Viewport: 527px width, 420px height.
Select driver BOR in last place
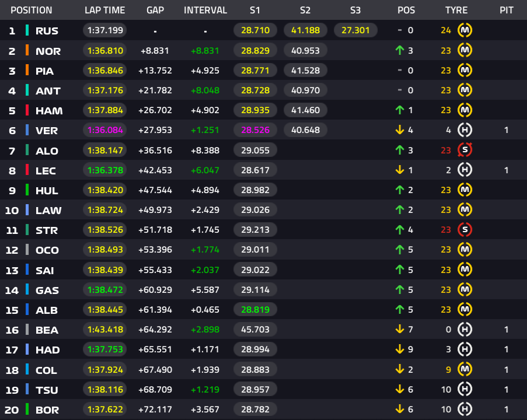(x=47, y=409)
